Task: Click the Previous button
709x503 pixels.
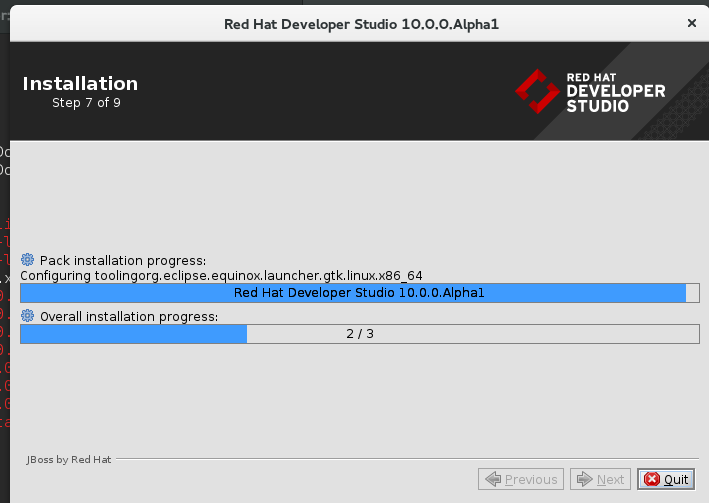Action: [x=521, y=479]
